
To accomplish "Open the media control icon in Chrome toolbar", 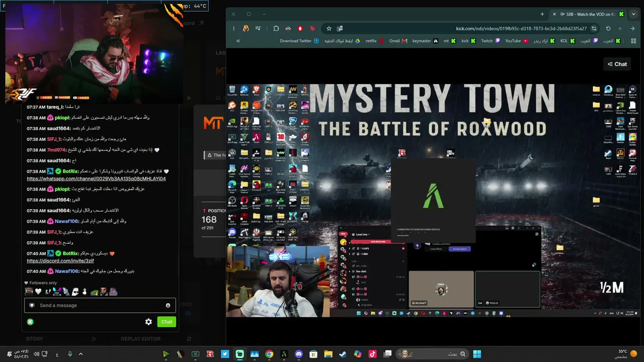I will tap(258, 29).
